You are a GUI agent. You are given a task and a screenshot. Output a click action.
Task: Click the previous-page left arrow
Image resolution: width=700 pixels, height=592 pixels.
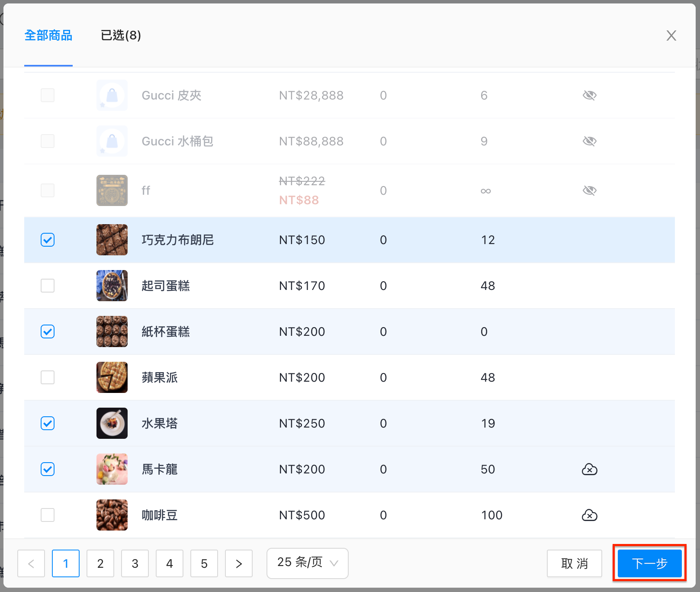click(x=31, y=563)
